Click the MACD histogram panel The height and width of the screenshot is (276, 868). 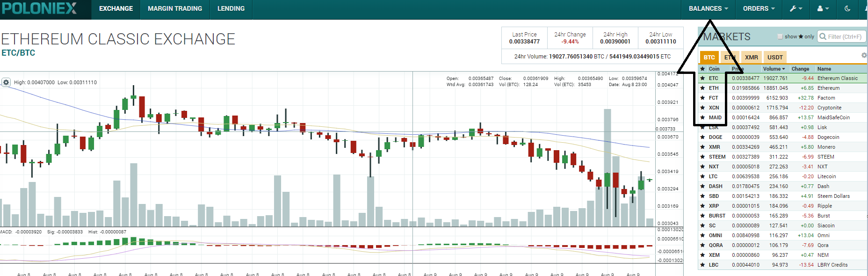(327, 245)
